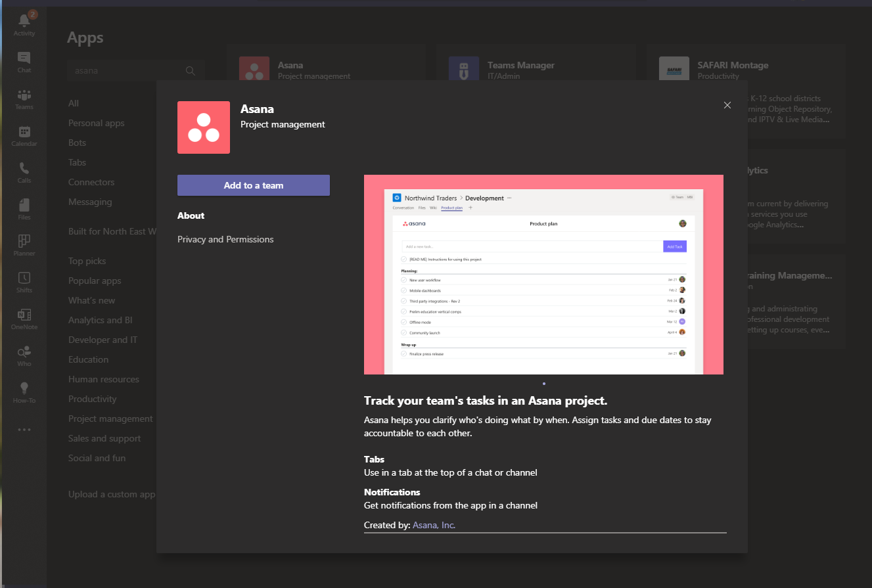
Task: Open the How-To app icon
Action: click(x=24, y=391)
